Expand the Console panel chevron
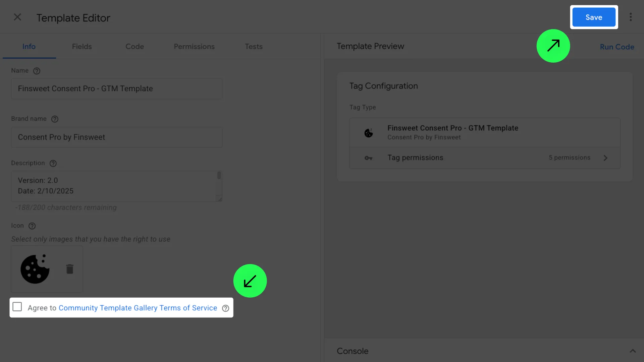The width and height of the screenshot is (644, 362). pos(633,351)
